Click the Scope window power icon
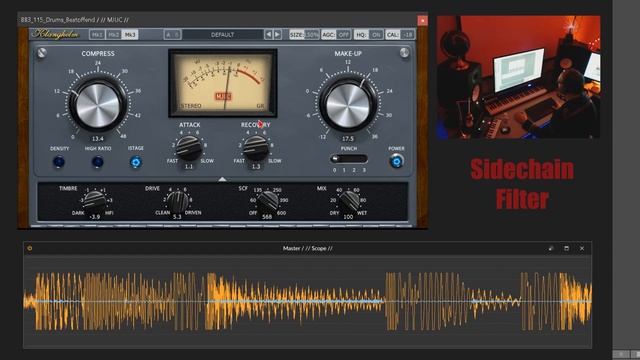The width and height of the screenshot is (640, 360). (30, 248)
